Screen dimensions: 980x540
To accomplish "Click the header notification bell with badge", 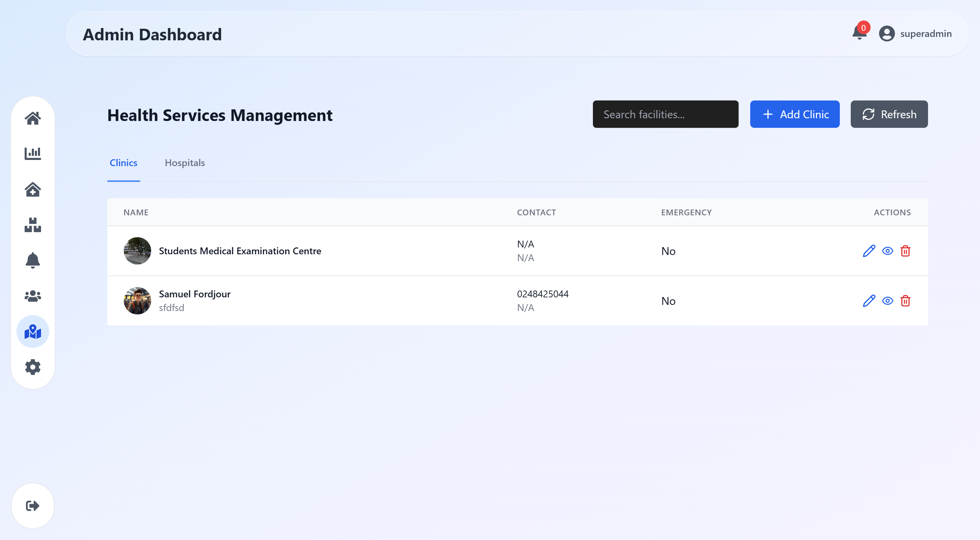I will [859, 33].
